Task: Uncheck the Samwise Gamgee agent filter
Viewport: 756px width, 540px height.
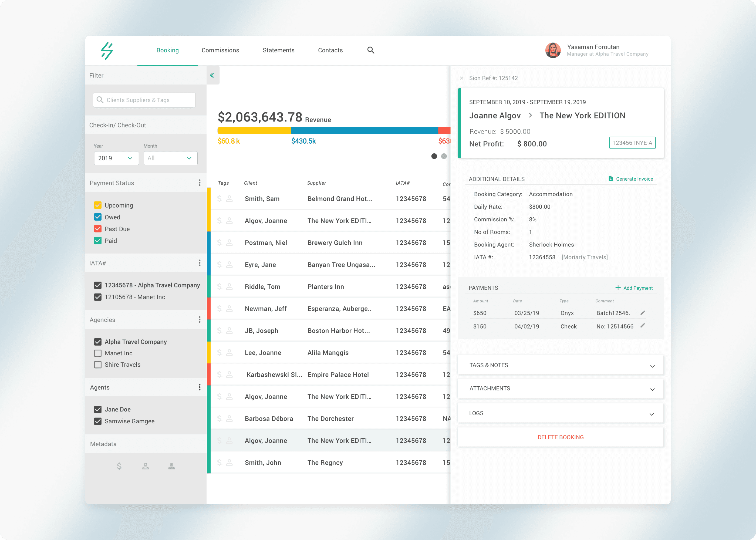Action: tap(98, 421)
